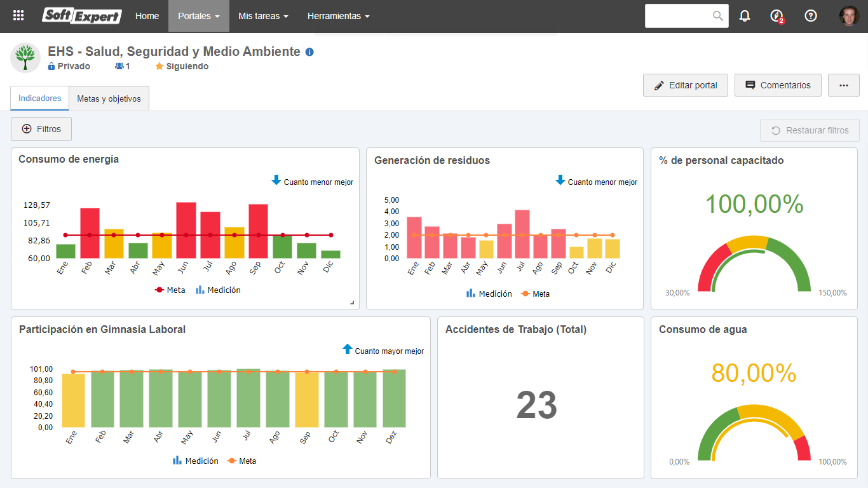Open the user profile avatar
Image resolution: width=868 pixels, height=488 pixels.
pyautogui.click(x=849, y=16)
